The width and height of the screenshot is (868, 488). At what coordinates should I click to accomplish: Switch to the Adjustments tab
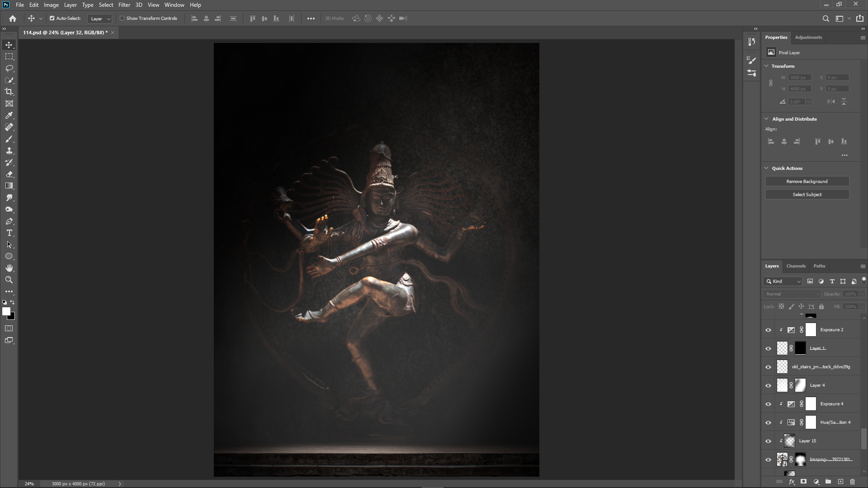808,38
